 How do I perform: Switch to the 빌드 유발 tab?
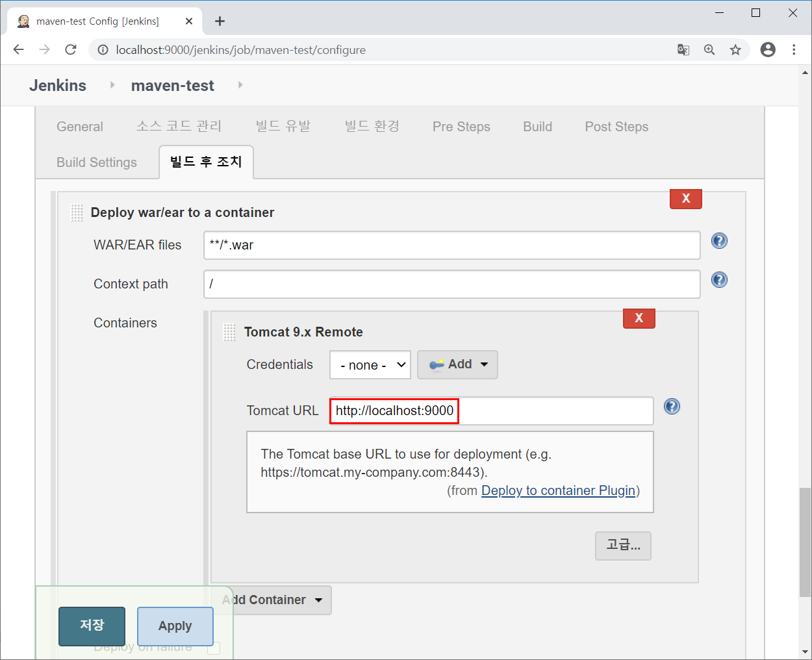pos(283,126)
